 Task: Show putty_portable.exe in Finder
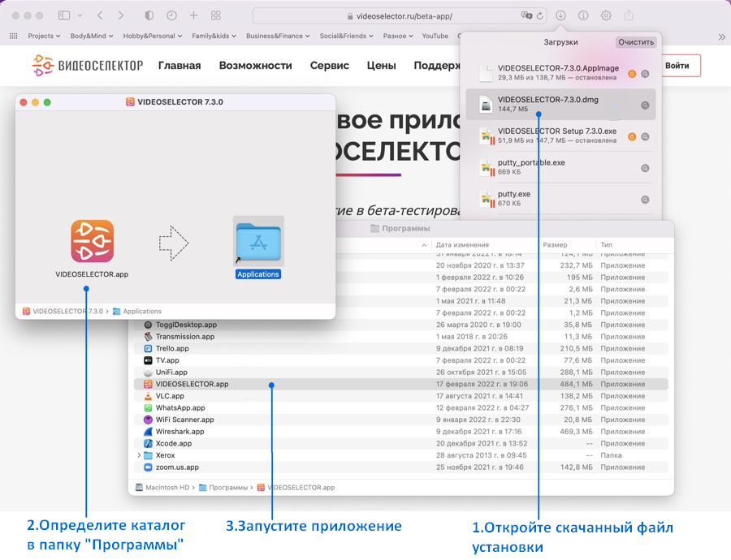[645, 168]
